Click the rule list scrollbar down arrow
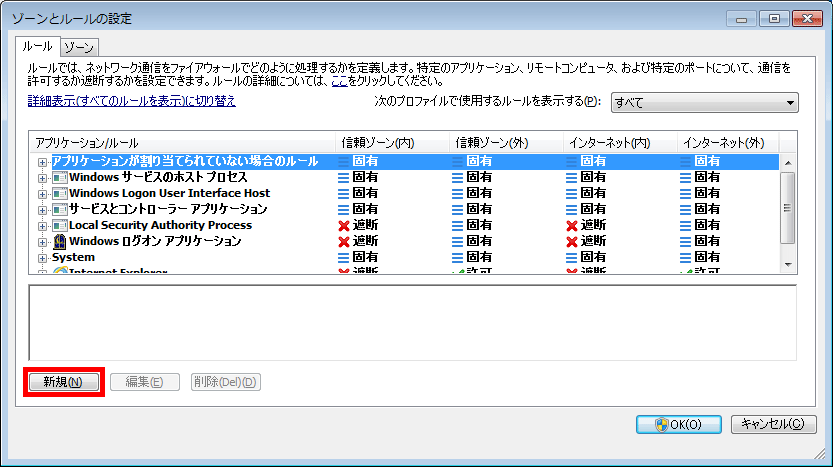The image size is (833, 467). click(787, 263)
